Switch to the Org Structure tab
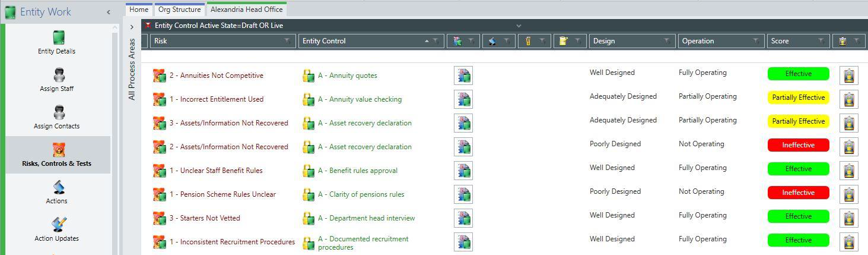The width and height of the screenshot is (868, 255). click(179, 10)
